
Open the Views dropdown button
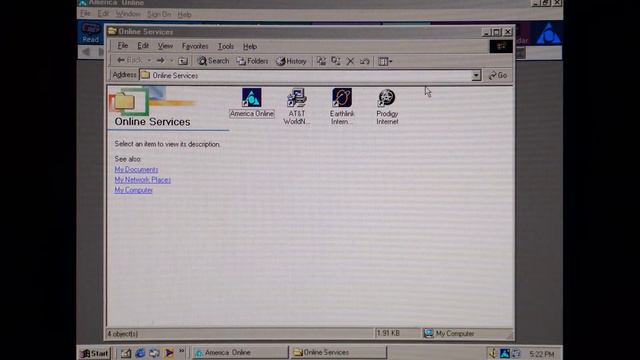(x=385, y=61)
